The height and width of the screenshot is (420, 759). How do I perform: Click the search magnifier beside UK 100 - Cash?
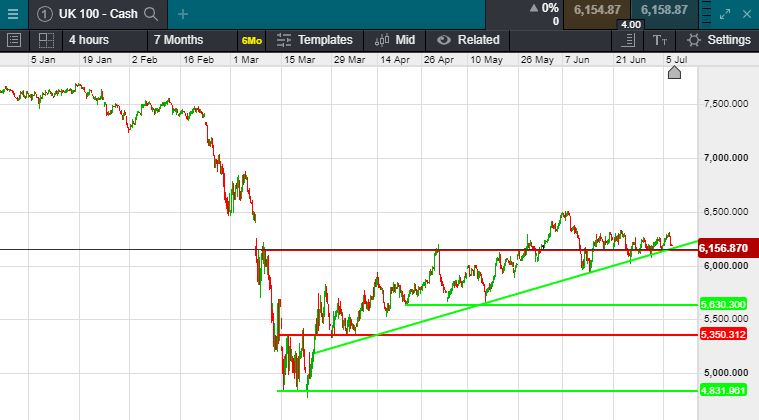point(151,14)
